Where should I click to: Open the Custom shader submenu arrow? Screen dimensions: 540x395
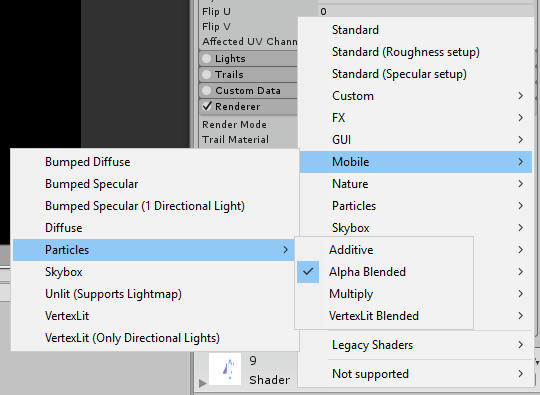click(x=521, y=96)
